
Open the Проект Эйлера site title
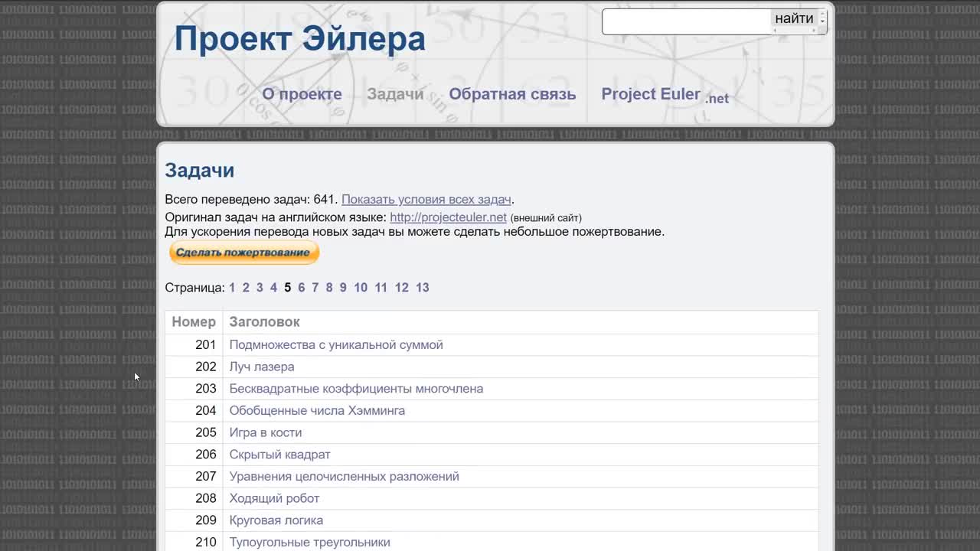point(300,38)
